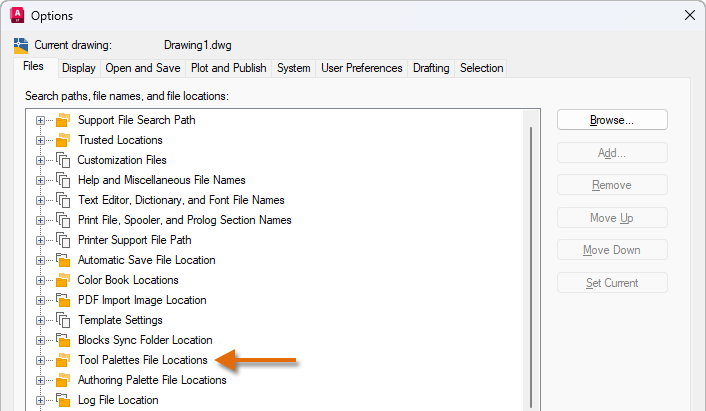Close the Options dialog
Viewport: 706px width, 411px height.
click(688, 15)
